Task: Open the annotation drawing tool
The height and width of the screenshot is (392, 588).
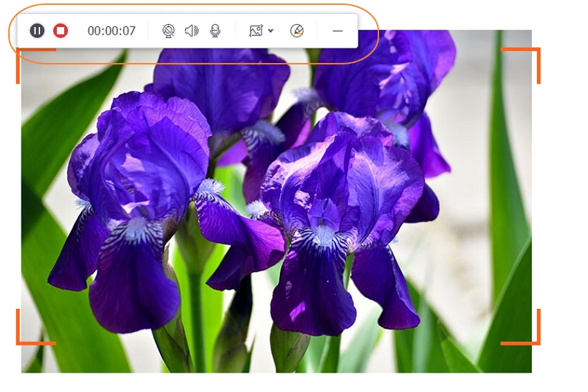Action: click(x=297, y=30)
